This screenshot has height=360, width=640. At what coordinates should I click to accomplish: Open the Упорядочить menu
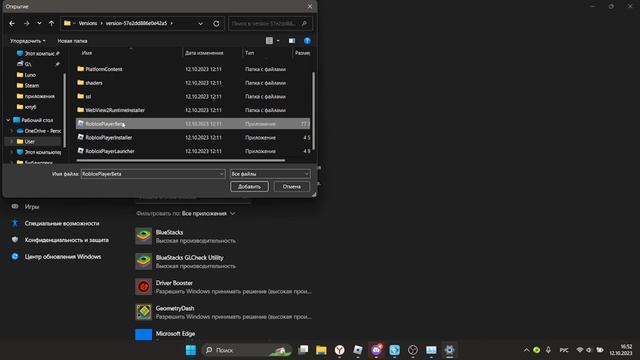tap(28, 41)
